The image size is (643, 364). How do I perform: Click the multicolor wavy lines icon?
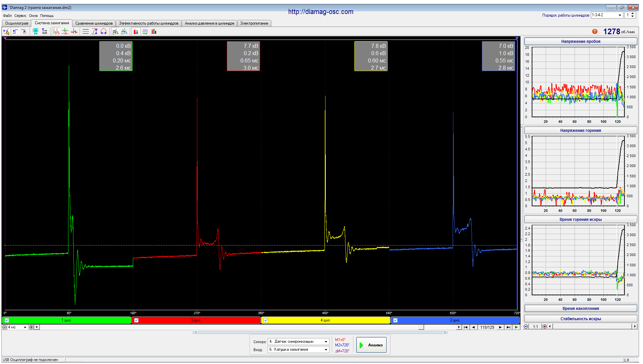(145, 32)
